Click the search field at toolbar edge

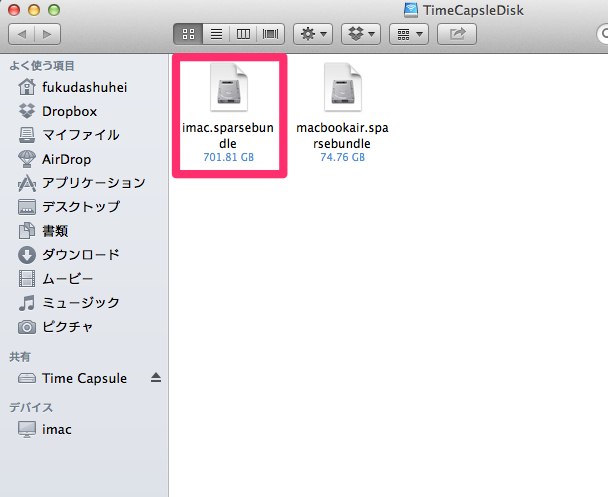coord(602,34)
